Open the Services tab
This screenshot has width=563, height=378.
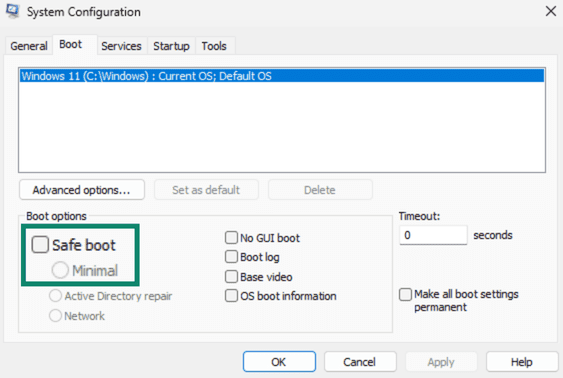click(121, 46)
